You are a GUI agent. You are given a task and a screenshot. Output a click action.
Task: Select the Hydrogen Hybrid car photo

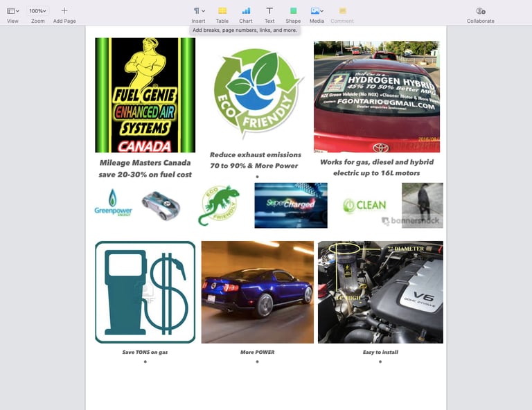coord(377,97)
